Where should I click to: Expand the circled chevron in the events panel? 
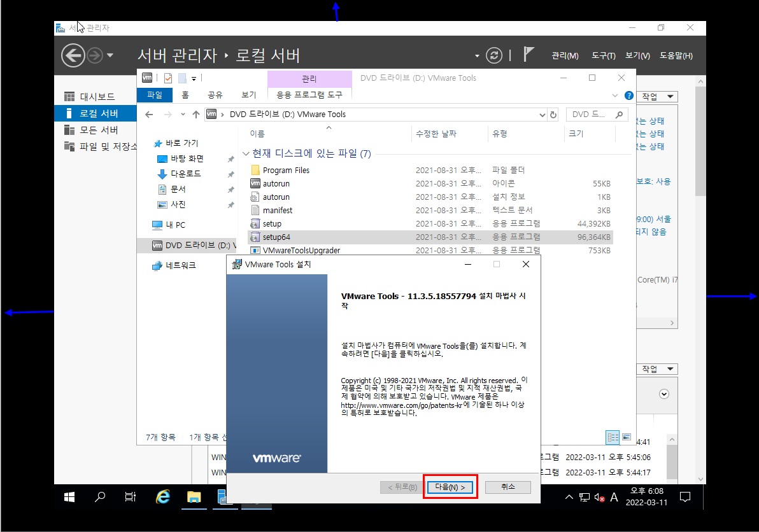click(664, 394)
